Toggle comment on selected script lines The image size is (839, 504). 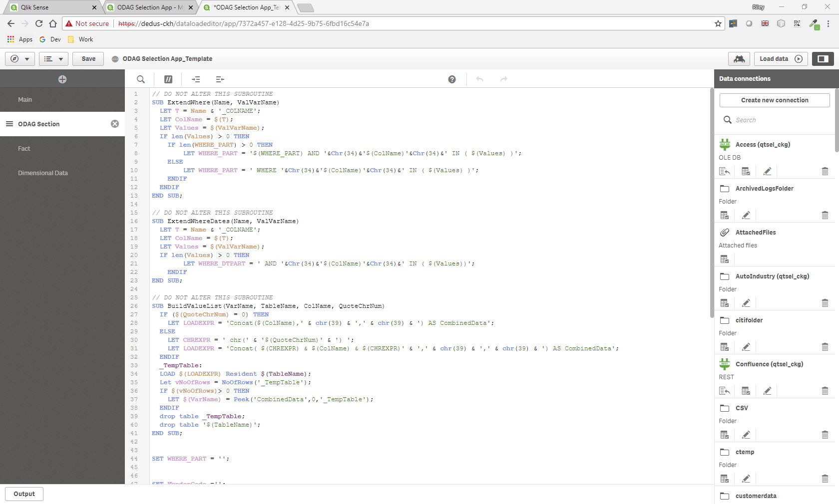coord(168,79)
